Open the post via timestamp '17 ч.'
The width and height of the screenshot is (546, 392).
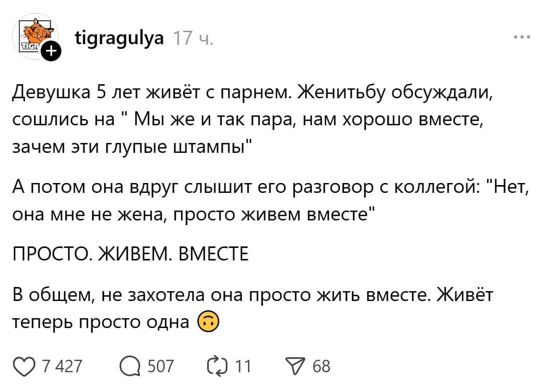click(x=195, y=37)
